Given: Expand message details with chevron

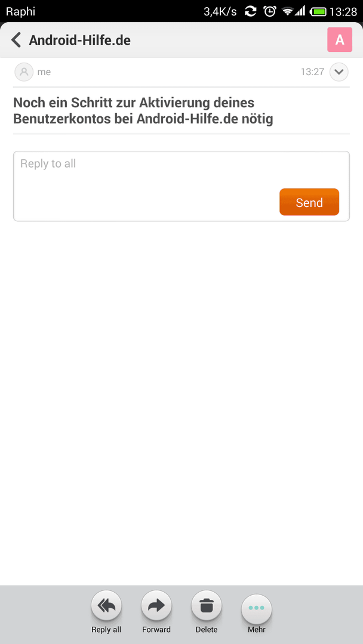Looking at the screenshot, I should point(339,72).
